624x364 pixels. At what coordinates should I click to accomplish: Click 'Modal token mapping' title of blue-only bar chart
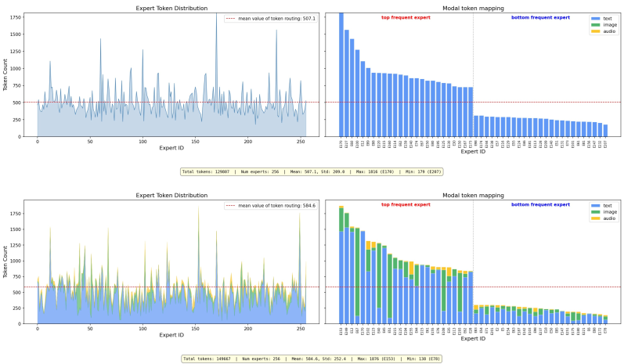[473, 8]
